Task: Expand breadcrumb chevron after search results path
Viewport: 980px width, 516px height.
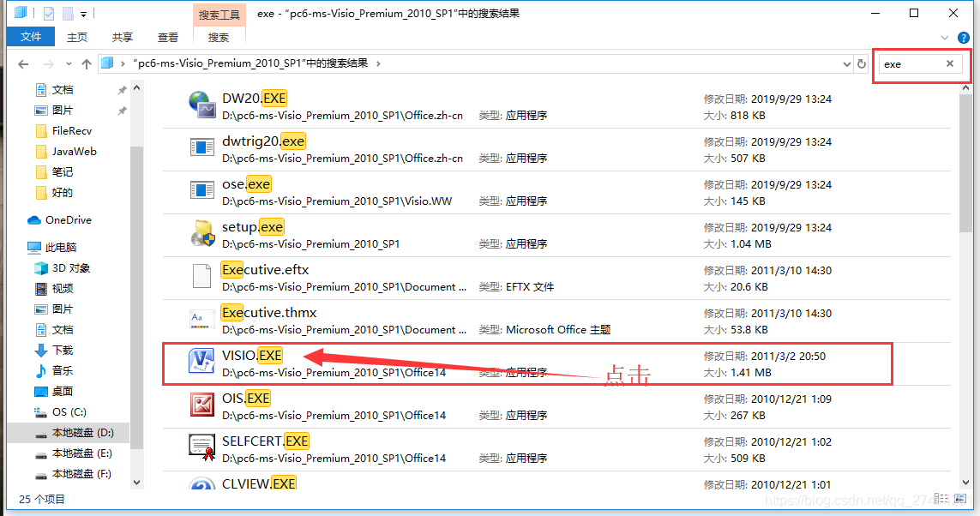Action: 378,63
